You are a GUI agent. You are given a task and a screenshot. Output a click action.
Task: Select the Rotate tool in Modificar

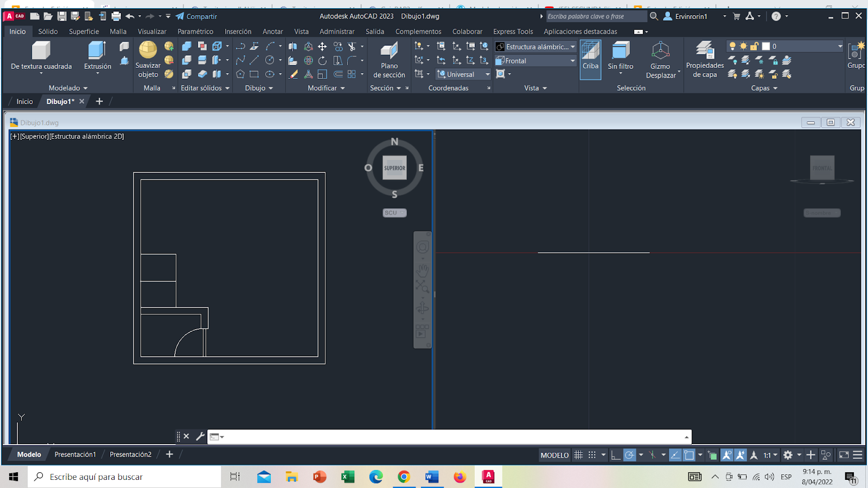(x=322, y=60)
